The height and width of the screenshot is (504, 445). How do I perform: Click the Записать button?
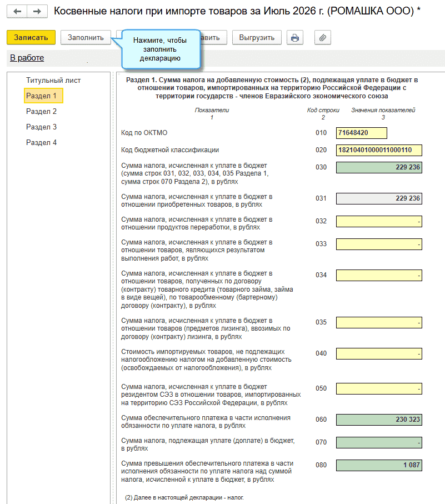point(31,38)
